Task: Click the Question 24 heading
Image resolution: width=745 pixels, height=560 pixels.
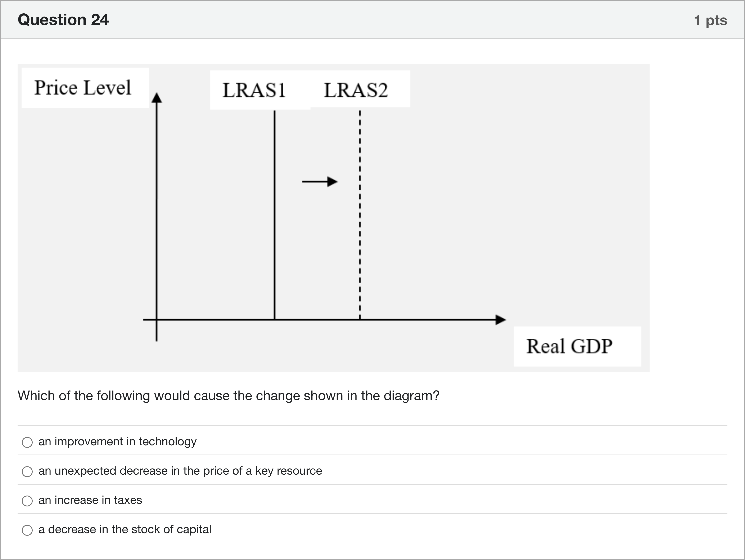Action: (63, 19)
